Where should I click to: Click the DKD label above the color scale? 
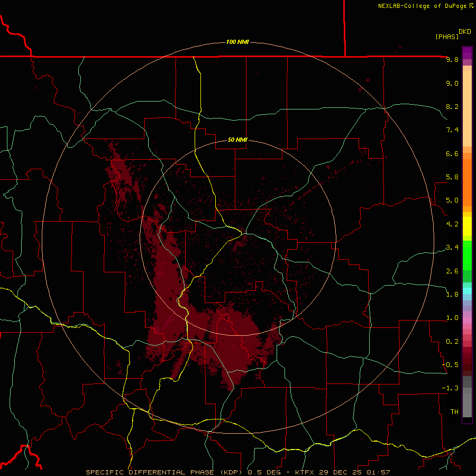click(x=465, y=32)
